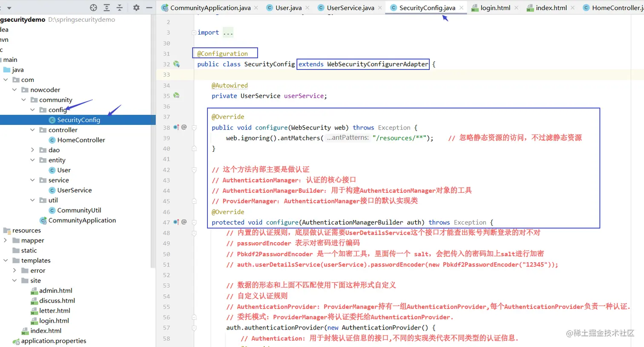Collapse the community package node
Screen dimensions: 644x347
pos(23,100)
